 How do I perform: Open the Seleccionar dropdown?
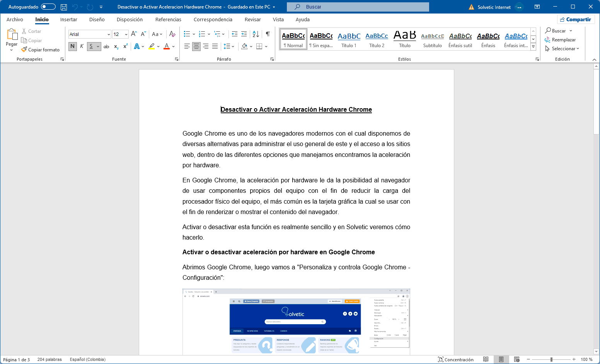[562, 49]
